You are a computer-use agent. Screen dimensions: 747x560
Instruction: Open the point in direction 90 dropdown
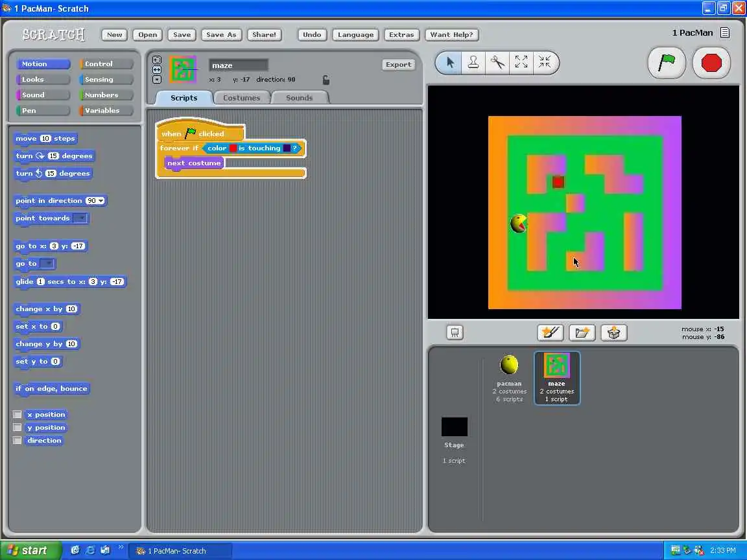[x=101, y=201]
